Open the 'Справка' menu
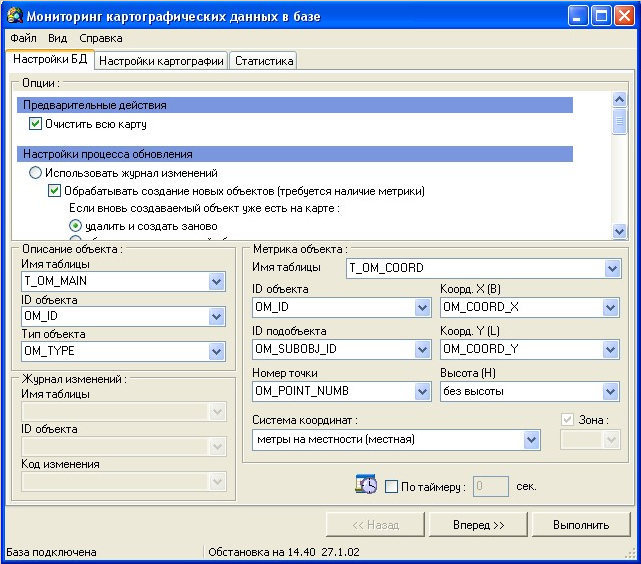The height and width of the screenshot is (564, 641). (101, 38)
